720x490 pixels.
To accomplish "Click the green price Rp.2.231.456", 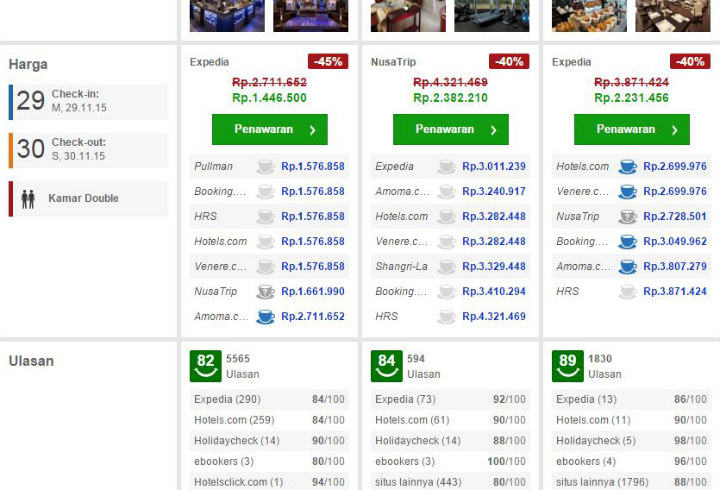I will (631, 98).
